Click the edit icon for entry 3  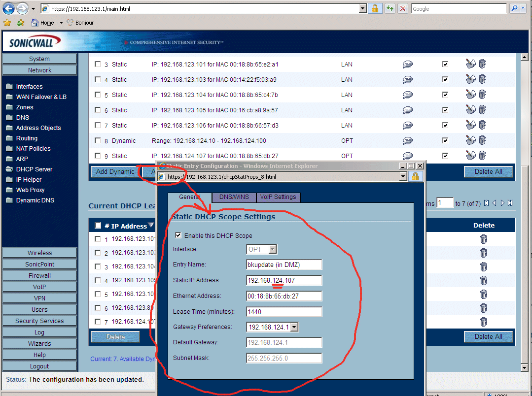(471, 64)
